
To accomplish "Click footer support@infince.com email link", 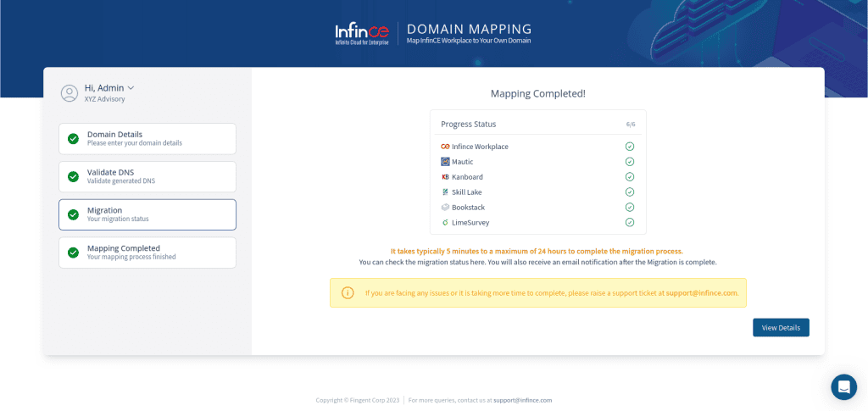I will pos(522,400).
